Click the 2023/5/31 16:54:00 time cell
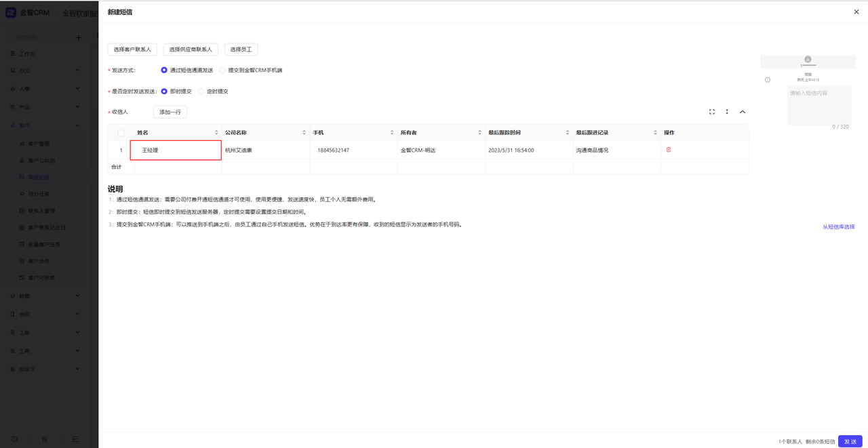Image resolution: width=868 pixels, height=448 pixels. click(529, 150)
